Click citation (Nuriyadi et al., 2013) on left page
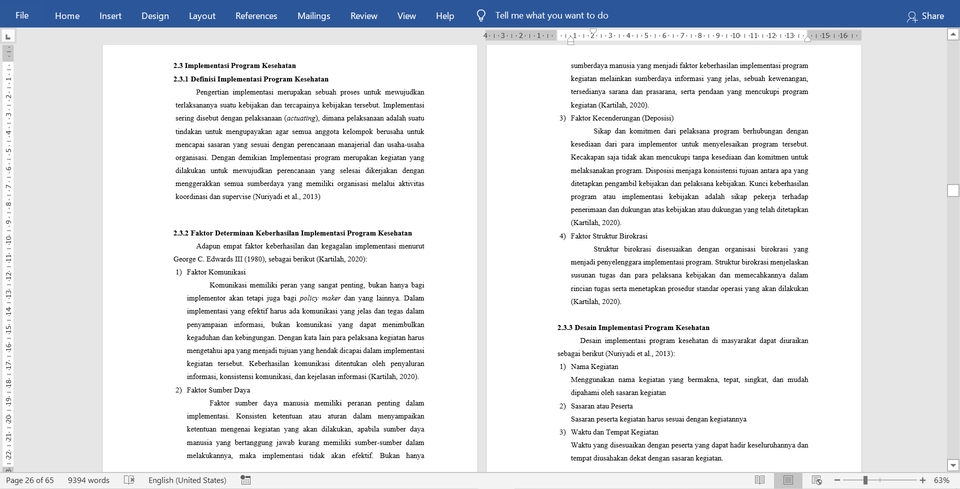960x489 pixels. click(287, 196)
